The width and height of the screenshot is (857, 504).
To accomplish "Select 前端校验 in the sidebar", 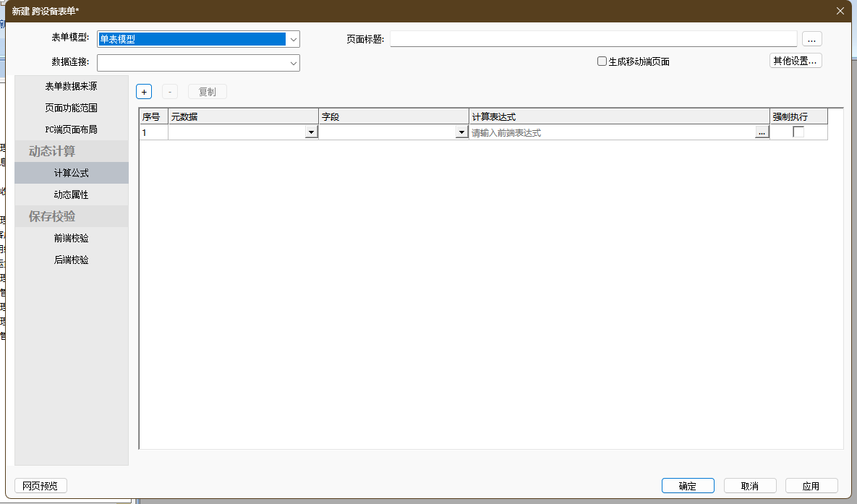I will 71,238.
